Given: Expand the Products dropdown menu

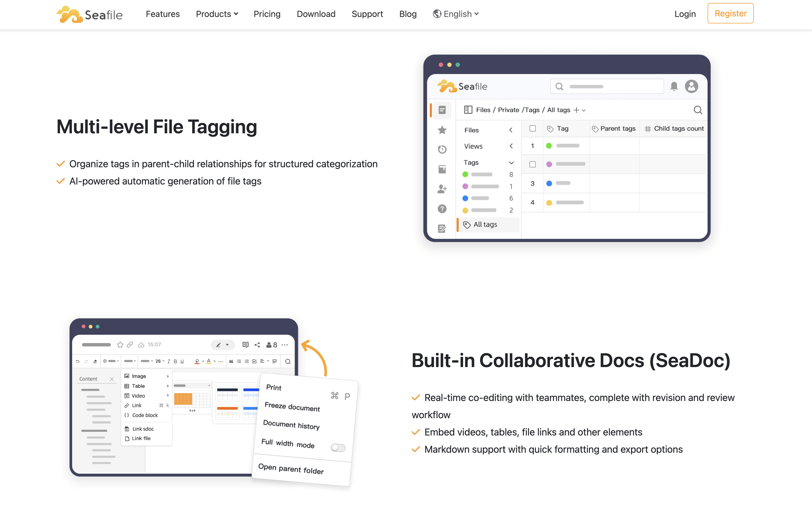Looking at the screenshot, I should pos(217,14).
